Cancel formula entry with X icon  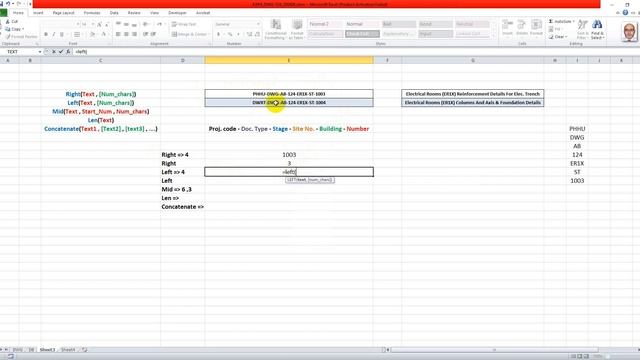(53, 52)
